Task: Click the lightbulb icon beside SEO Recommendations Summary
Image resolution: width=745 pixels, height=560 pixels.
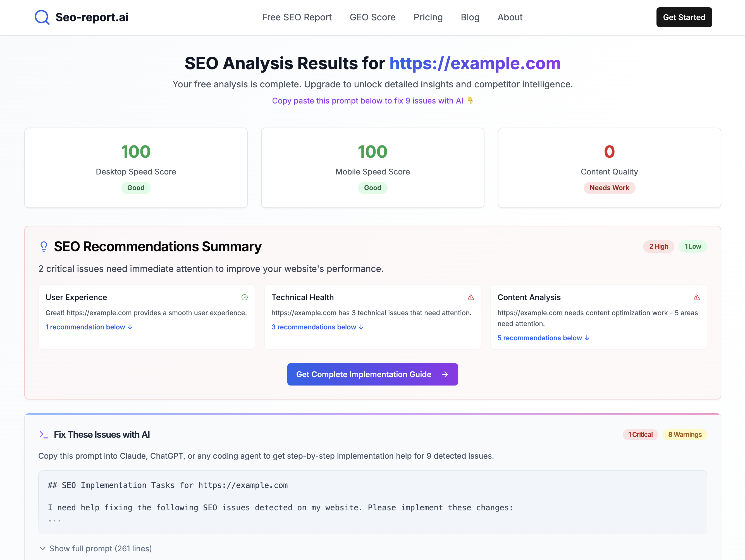Action: 44,246
